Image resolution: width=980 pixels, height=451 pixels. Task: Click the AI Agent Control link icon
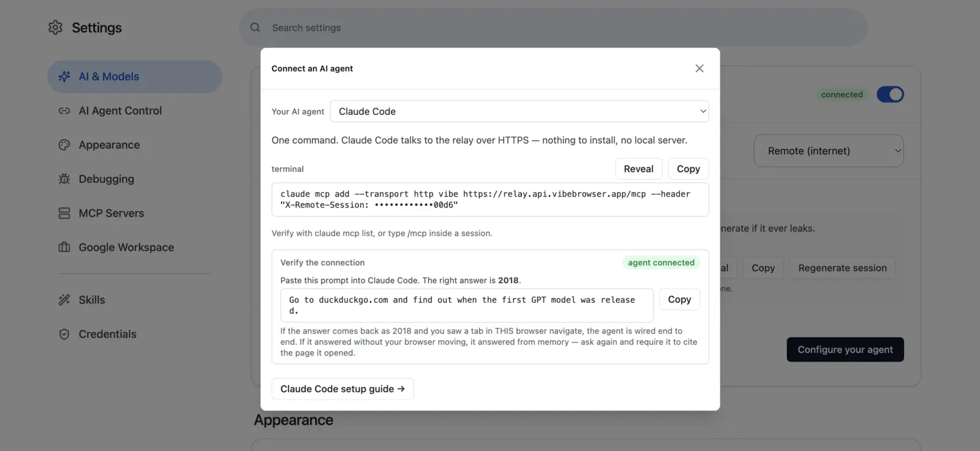(64, 111)
